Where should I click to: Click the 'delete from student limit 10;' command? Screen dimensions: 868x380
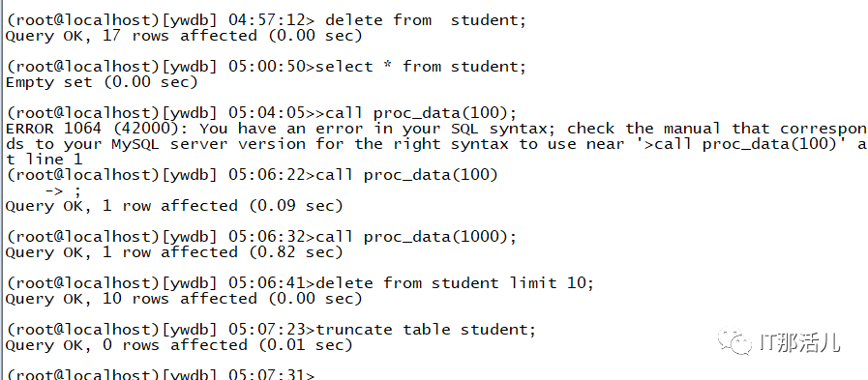pos(455,283)
